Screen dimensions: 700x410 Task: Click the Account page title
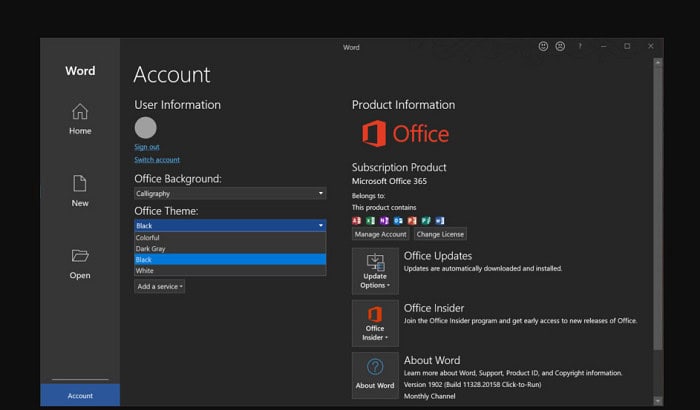coord(172,75)
